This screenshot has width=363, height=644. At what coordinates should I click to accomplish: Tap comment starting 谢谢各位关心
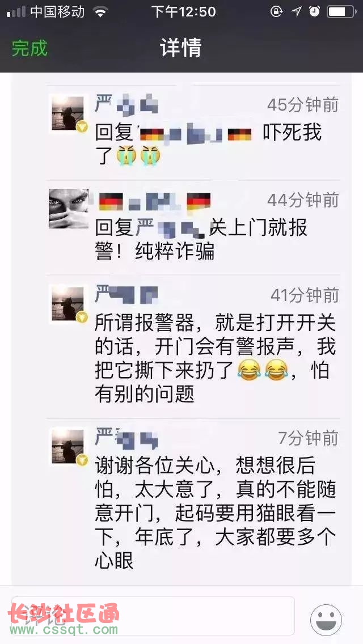tap(216, 513)
